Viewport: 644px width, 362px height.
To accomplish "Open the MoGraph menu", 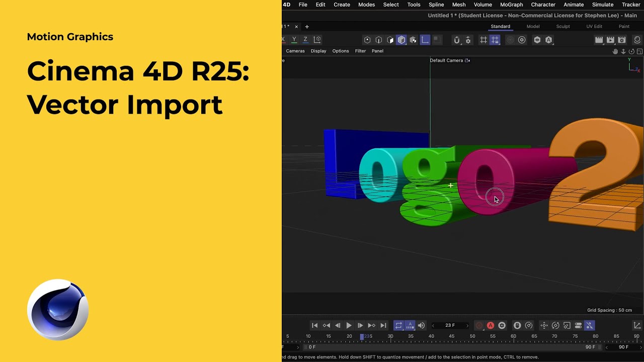I will tap(511, 5).
